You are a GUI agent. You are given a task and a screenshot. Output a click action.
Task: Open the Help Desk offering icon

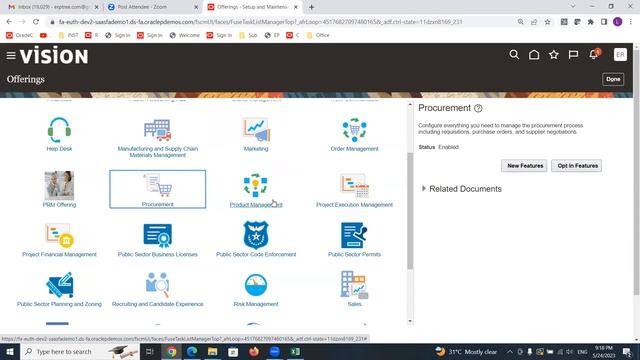click(x=59, y=130)
